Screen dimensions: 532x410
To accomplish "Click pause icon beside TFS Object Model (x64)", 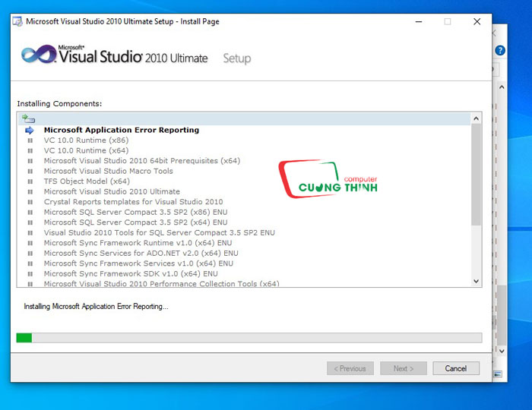I will tap(30, 181).
